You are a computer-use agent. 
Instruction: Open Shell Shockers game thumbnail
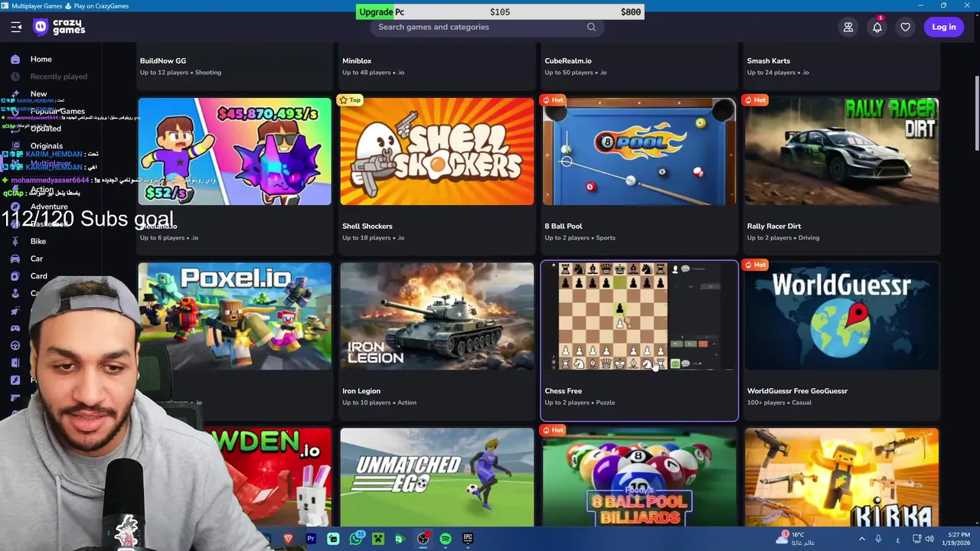coord(437,152)
